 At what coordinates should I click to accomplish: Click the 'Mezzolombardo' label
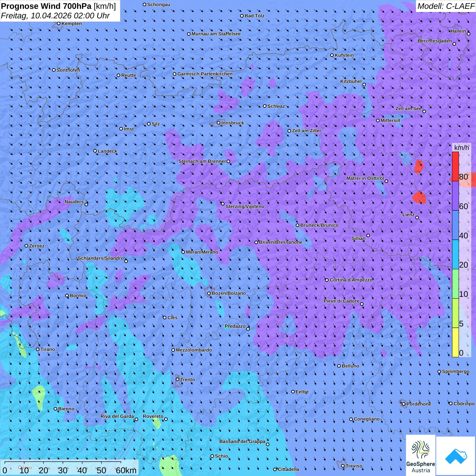(194, 350)
